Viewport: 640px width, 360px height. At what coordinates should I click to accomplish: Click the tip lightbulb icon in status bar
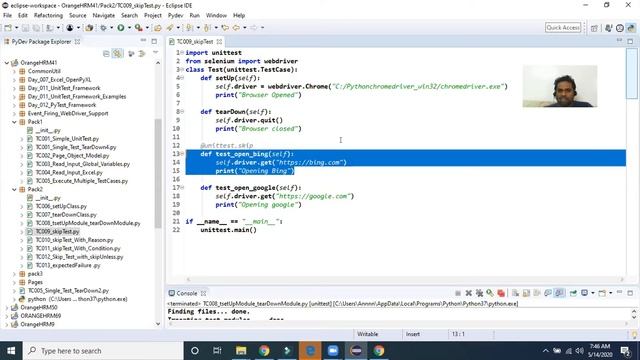pos(635,334)
